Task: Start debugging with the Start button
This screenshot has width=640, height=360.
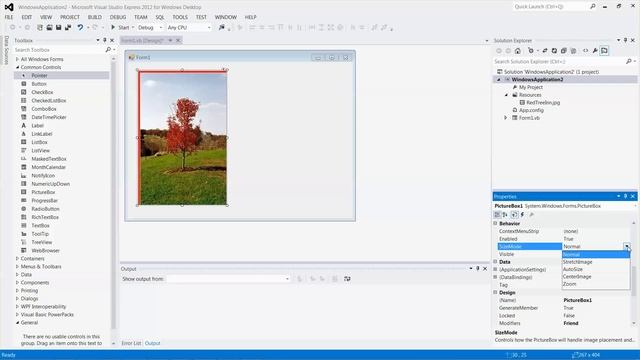Action: coord(120,27)
